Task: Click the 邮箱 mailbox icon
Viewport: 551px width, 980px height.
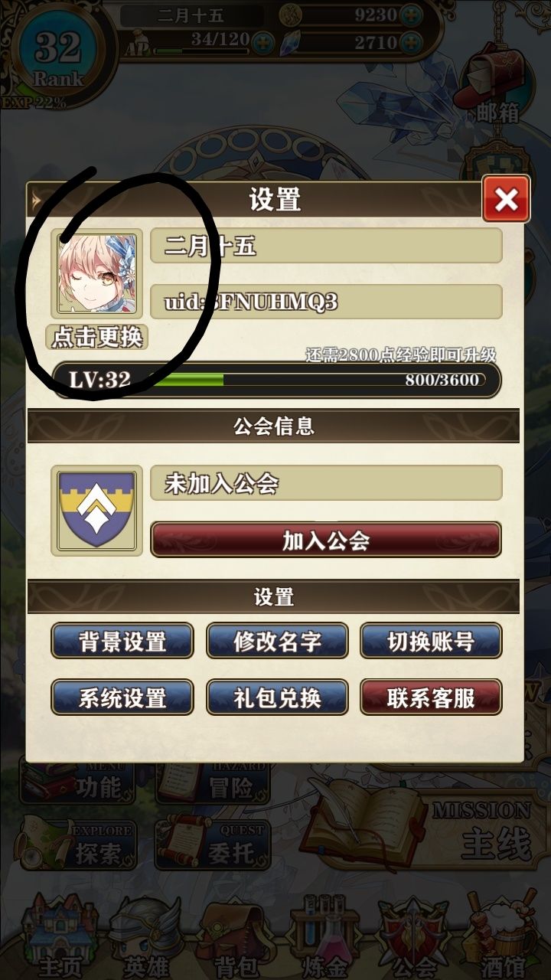Action: (x=494, y=84)
